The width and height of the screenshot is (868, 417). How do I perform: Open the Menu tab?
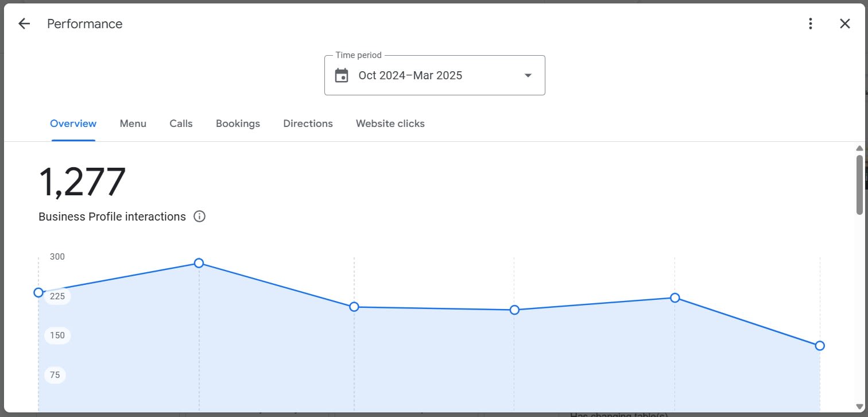(x=133, y=123)
